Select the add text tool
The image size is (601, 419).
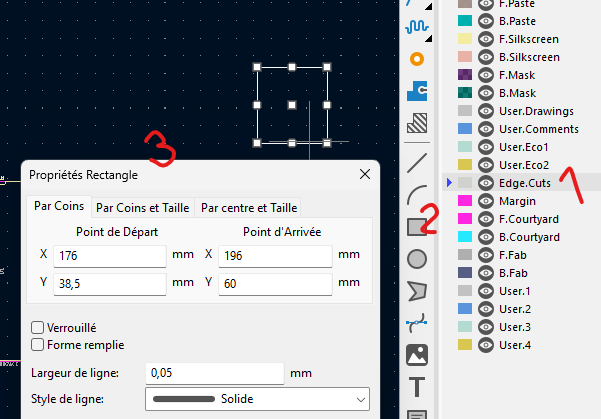[x=417, y=386]
